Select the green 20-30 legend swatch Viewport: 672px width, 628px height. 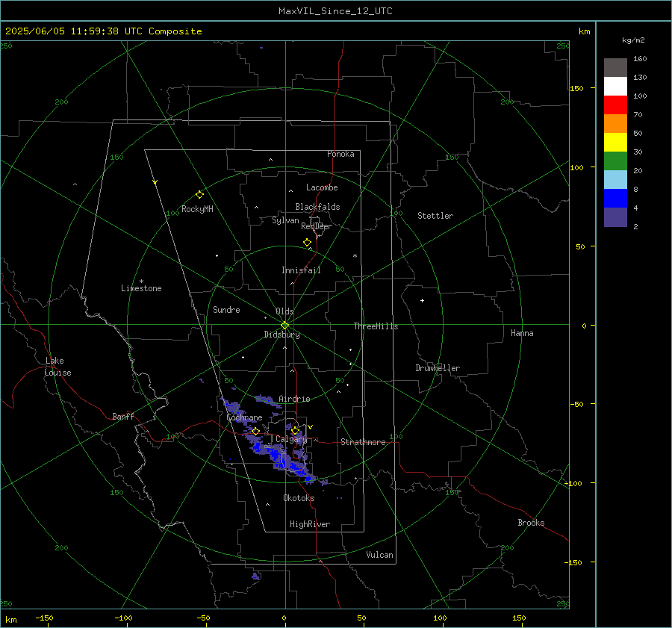click(615, 161)
